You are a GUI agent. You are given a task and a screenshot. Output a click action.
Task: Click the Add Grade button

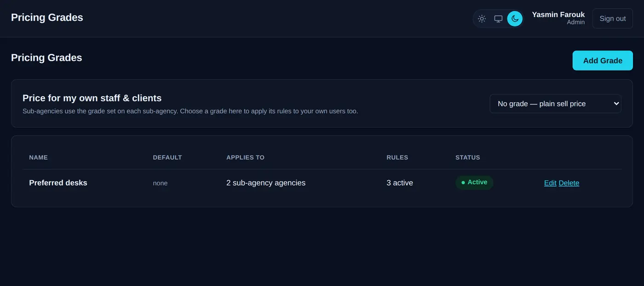[x=603, y=60]
